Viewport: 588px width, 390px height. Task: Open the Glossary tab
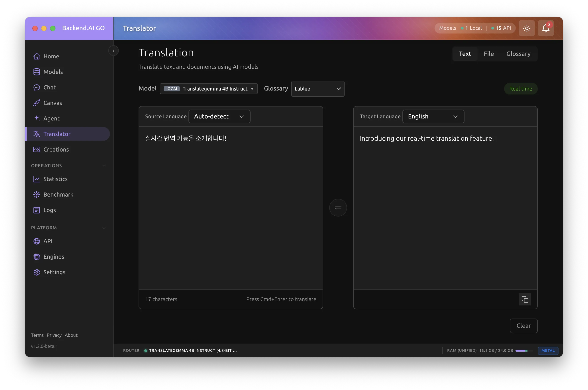[518, 53]
